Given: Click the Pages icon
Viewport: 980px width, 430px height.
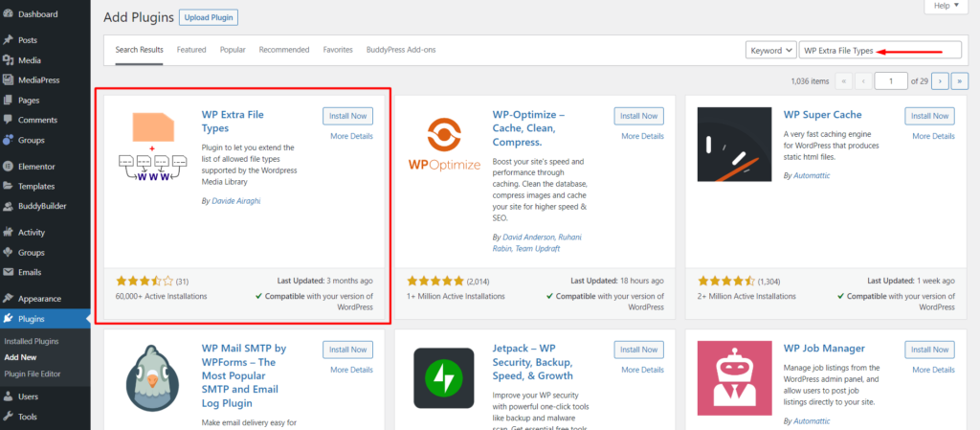Looking at the screenshot, I should point(9,100).
